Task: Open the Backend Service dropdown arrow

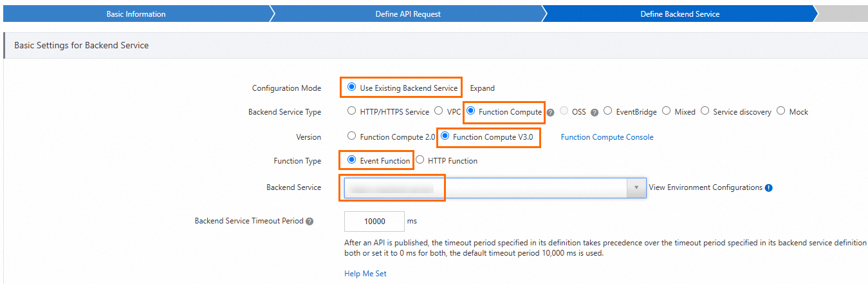Action: click(636, 187)
